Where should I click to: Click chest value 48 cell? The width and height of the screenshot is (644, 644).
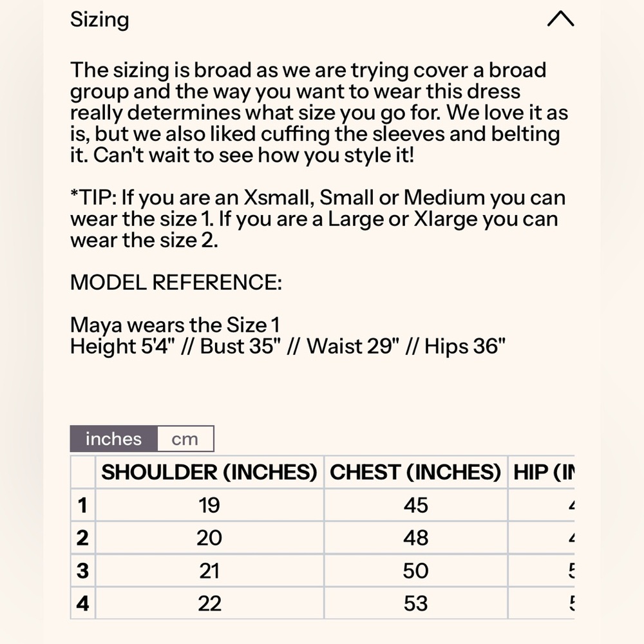click(415, 538)
